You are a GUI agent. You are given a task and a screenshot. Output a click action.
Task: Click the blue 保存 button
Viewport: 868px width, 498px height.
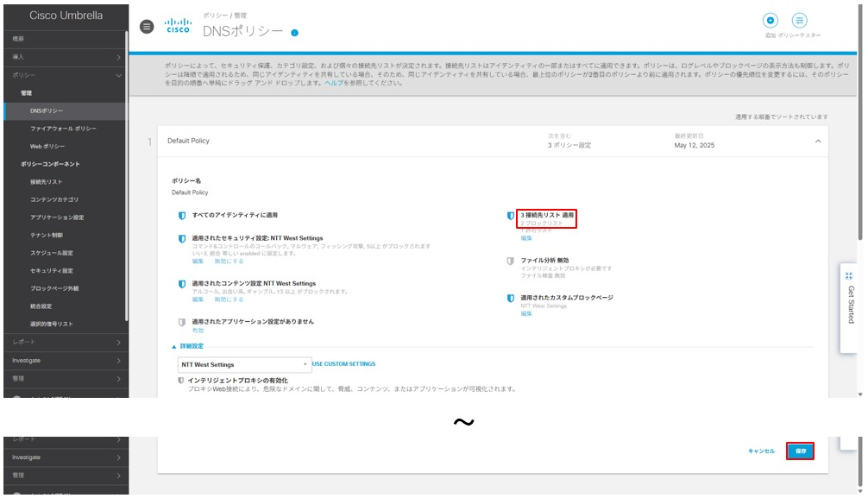(801, 451)
